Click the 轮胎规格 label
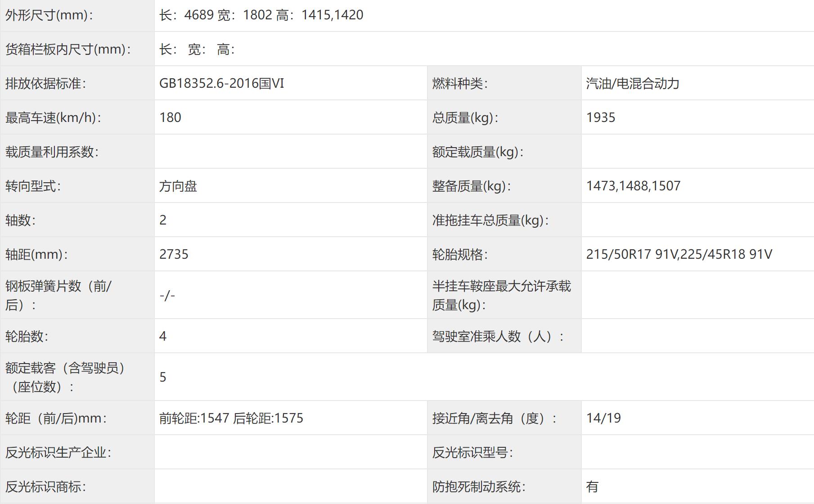This screenshot has width=814, height=504. tap(460, 254)
